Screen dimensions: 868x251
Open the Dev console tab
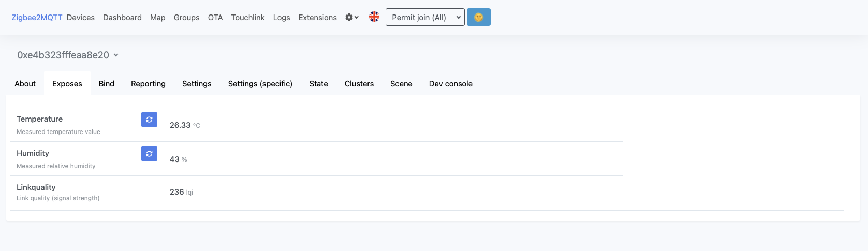450,84
